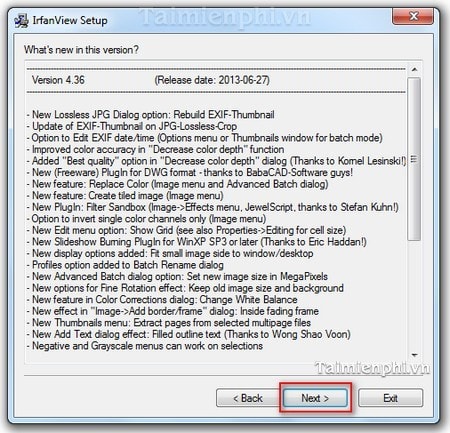The image size is (450, 433).
Task: Click line 'New (Freeware) PlugIn for DWG format'
Action: (x=190, y=173)
